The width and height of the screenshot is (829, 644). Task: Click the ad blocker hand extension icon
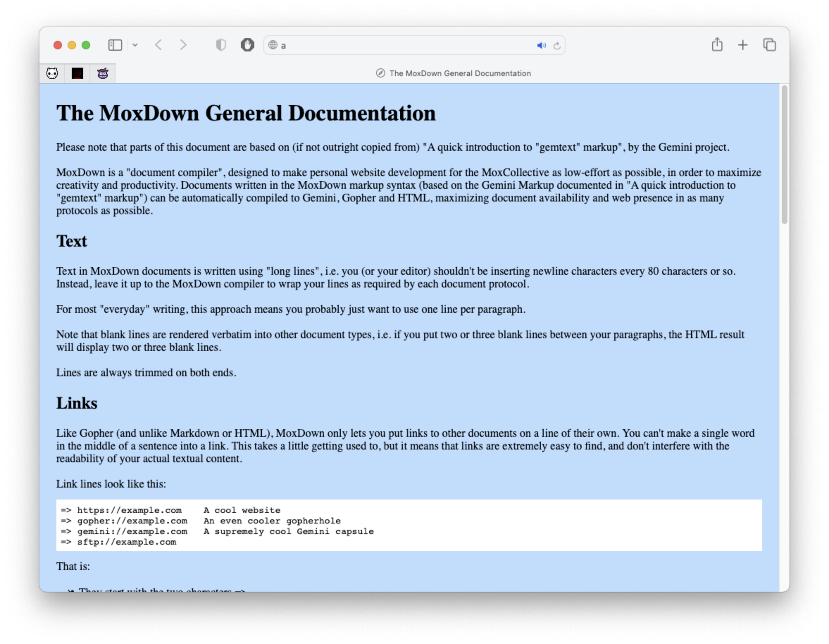pyautogui.click(x=247, y=45)
